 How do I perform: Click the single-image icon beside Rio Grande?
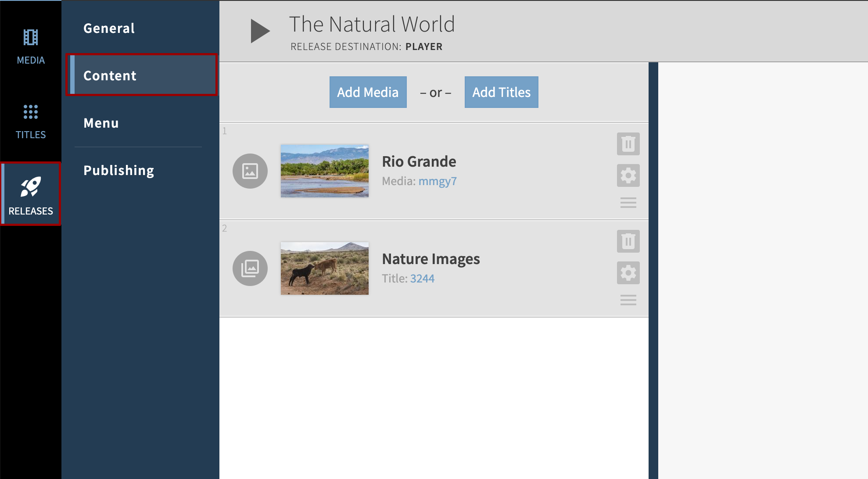point(250,171)
